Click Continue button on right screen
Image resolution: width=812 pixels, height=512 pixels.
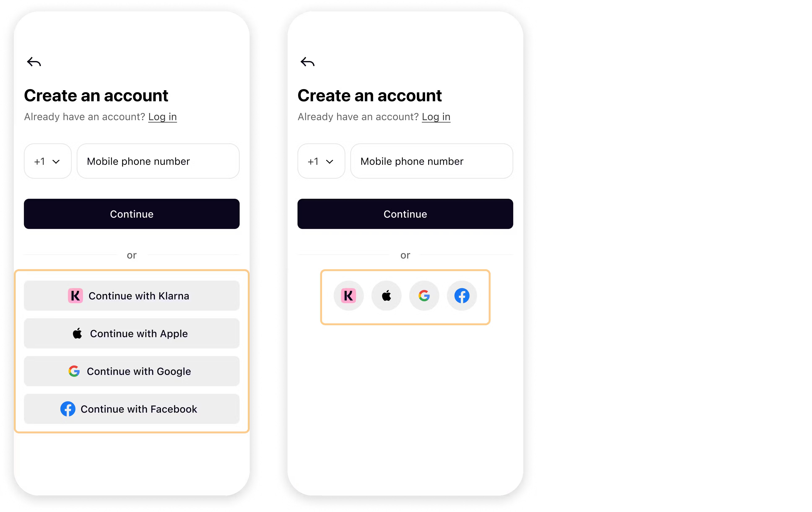[x=405, y=213]
